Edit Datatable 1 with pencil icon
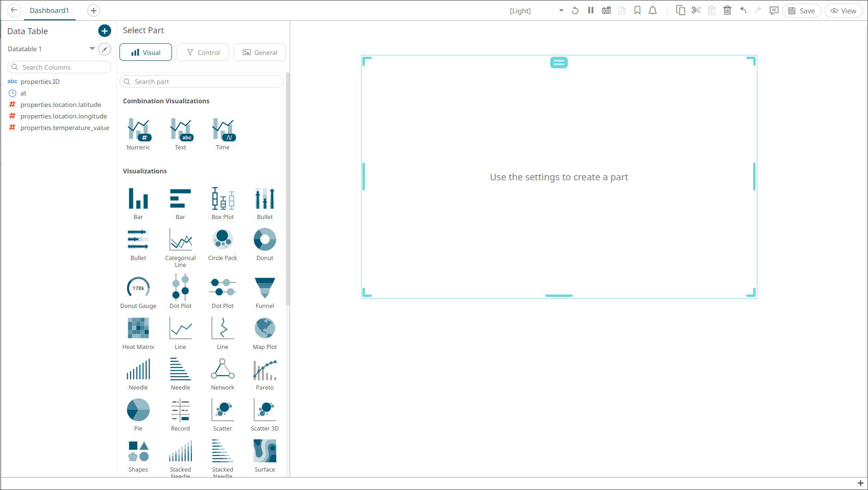Image resolution: width=868 pixels, height=490 pixels. tap(105, 49)
